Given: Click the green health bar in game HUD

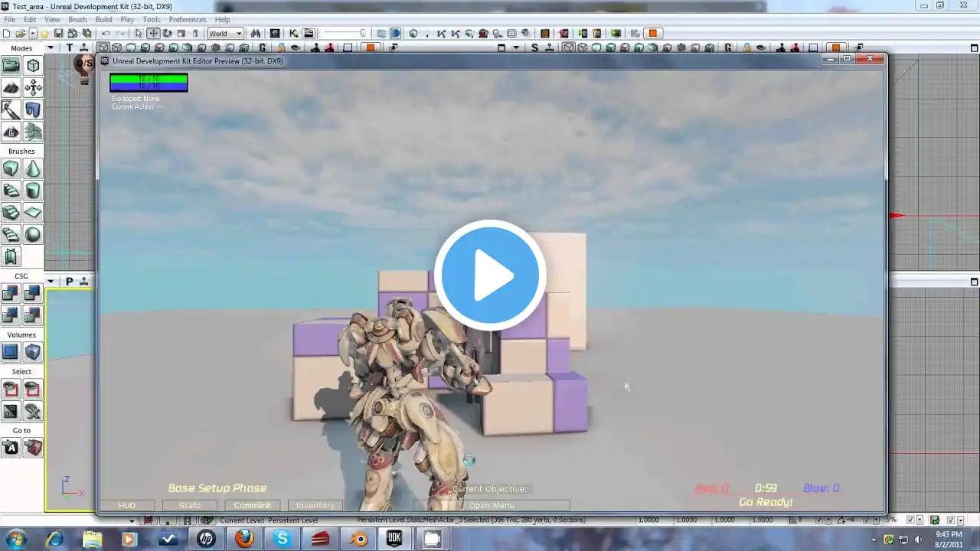Looking at the screenshot, I should pyautogui.click(x=149, y=78).
